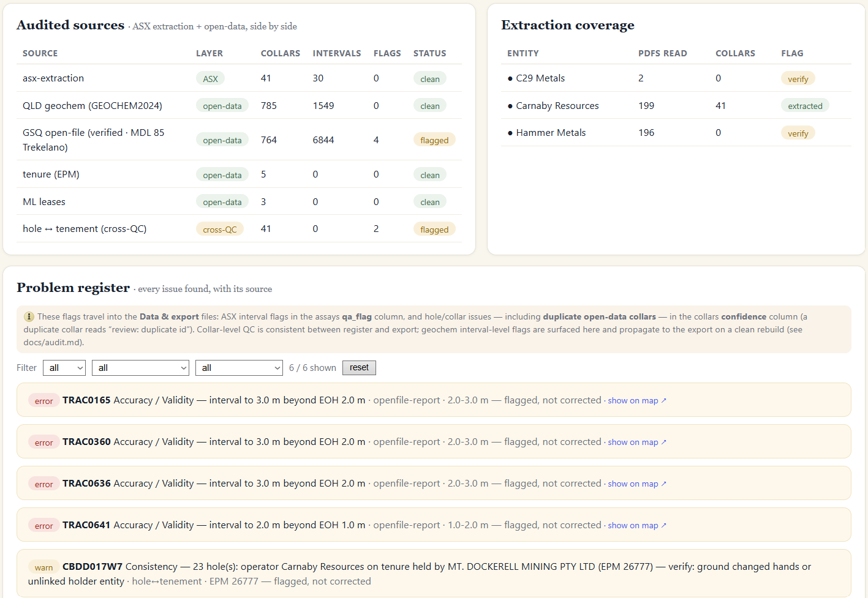Click the ASX layer badge
This screenshot has height=598, width=868.
pyautogui.click(x=210, y=78)
